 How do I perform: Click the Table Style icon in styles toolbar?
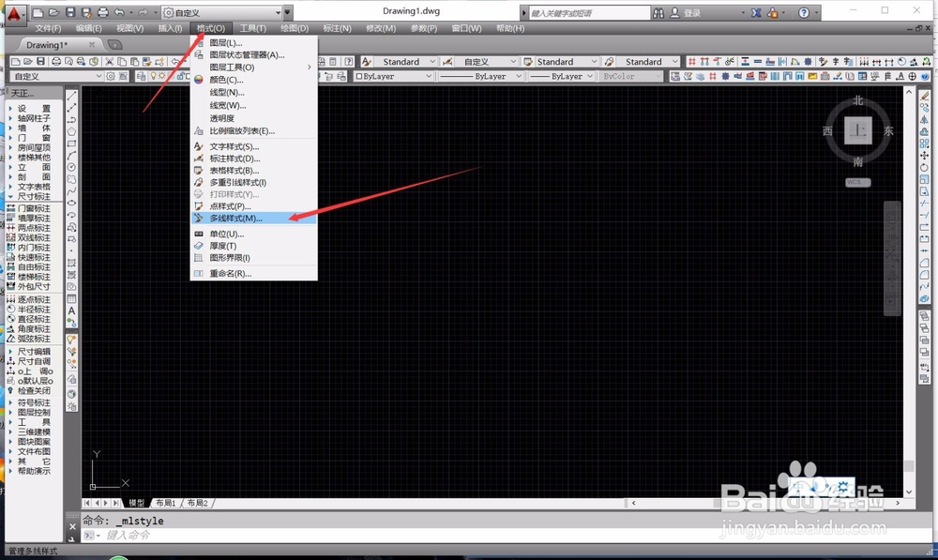[528, 62]
